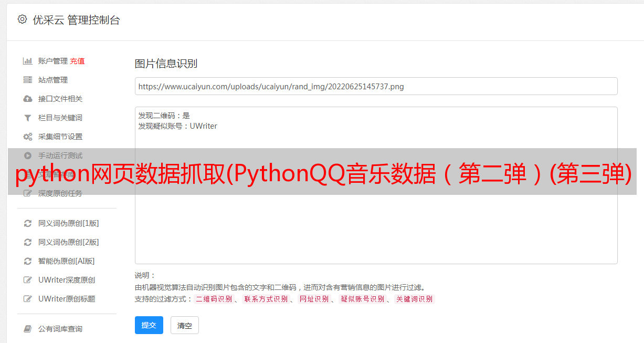Open 公有词库查询 in the sidebar

point(61,329)
